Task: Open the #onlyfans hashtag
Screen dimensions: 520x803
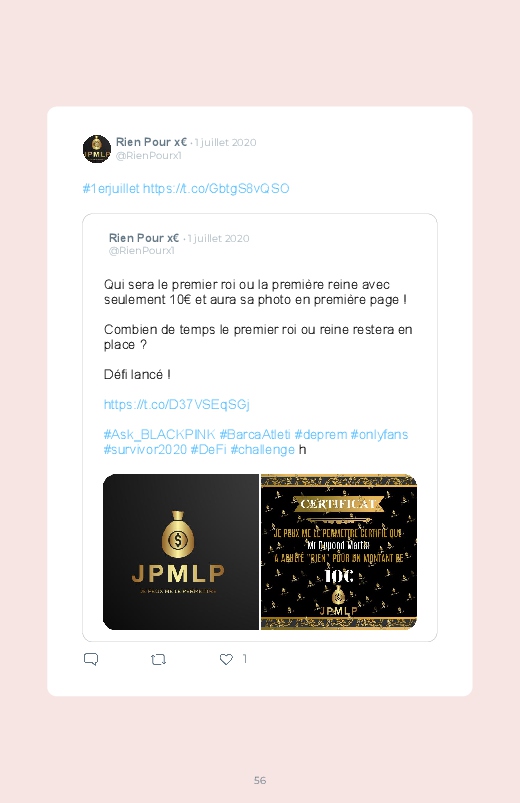Action: point(379,434)
